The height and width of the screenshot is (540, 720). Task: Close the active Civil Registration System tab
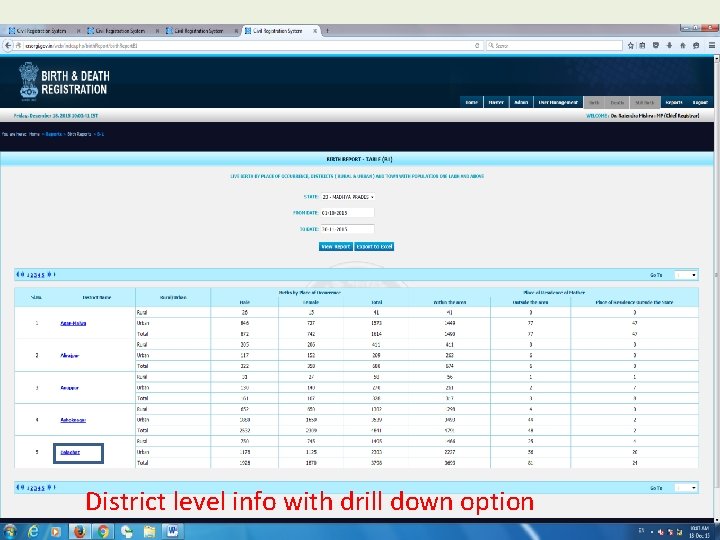click(315, 31)
